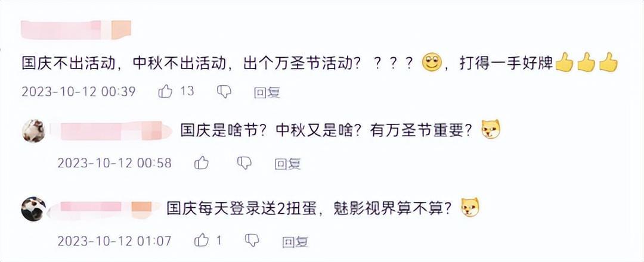Click the 2023-10-12 00:39 timestamp
This screenshot has width=644, height=262.
coord(79,92)
